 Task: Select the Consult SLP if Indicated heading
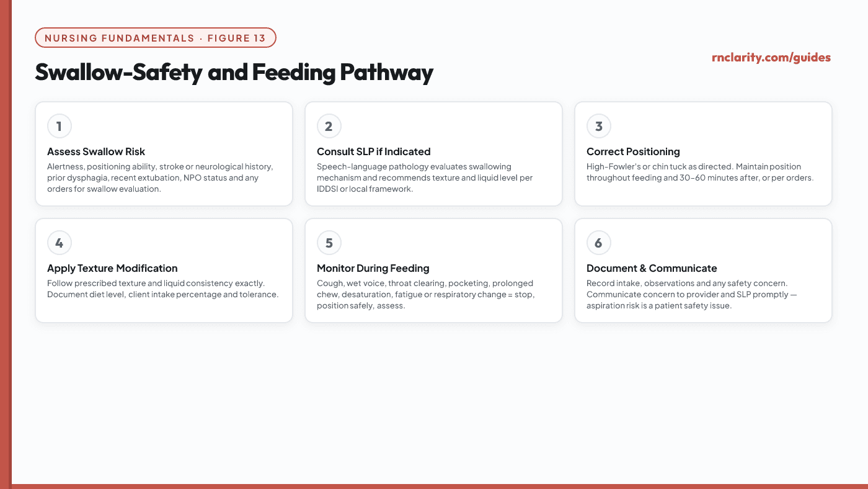pos(373,151)
